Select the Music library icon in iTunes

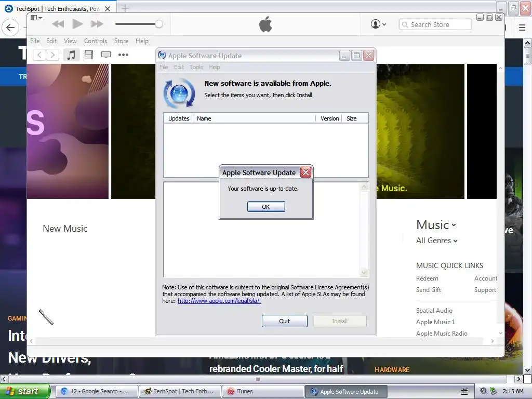click(x=71, y=55)
